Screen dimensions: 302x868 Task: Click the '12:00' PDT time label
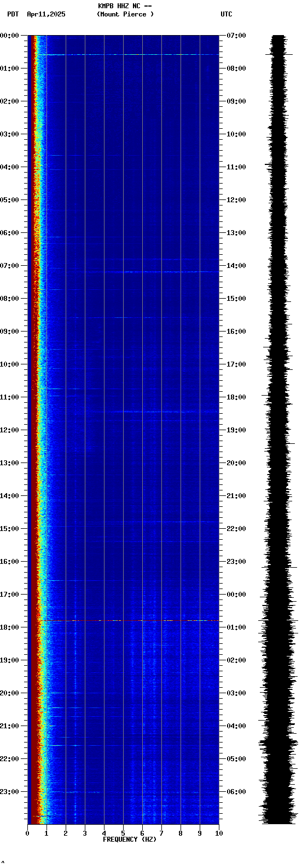[x=9, y=430]
